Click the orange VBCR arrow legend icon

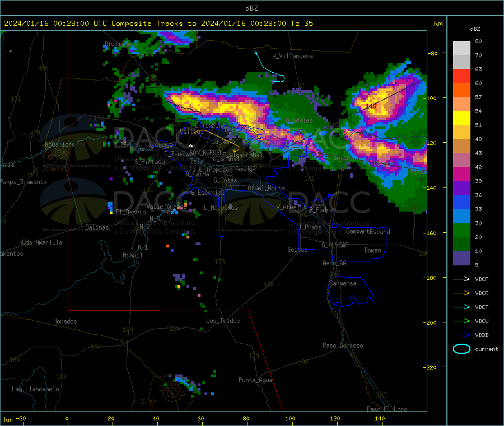pyautogui.click(x=461, y=293)
